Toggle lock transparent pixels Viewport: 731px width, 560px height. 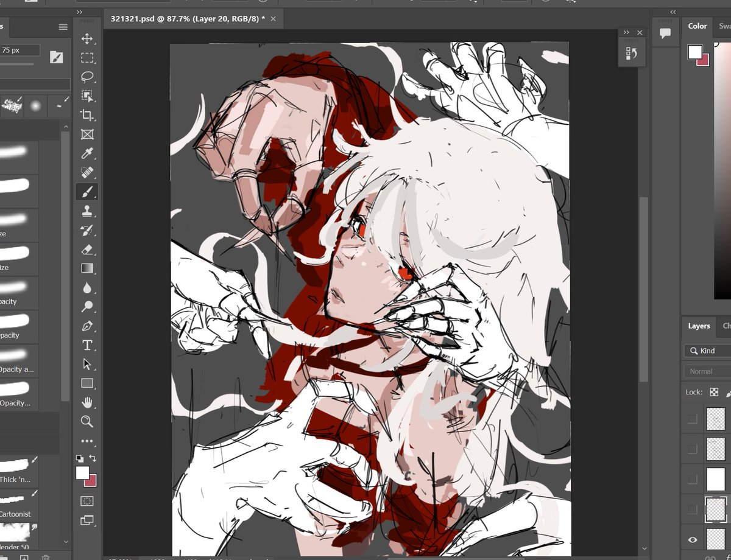pyautogui.click(x=714, y=392)
